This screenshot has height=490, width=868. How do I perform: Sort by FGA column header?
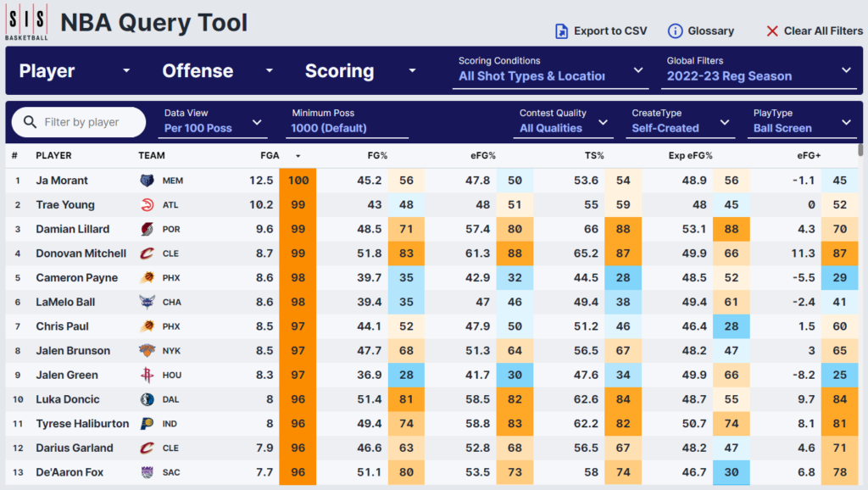tap(270, 156)
